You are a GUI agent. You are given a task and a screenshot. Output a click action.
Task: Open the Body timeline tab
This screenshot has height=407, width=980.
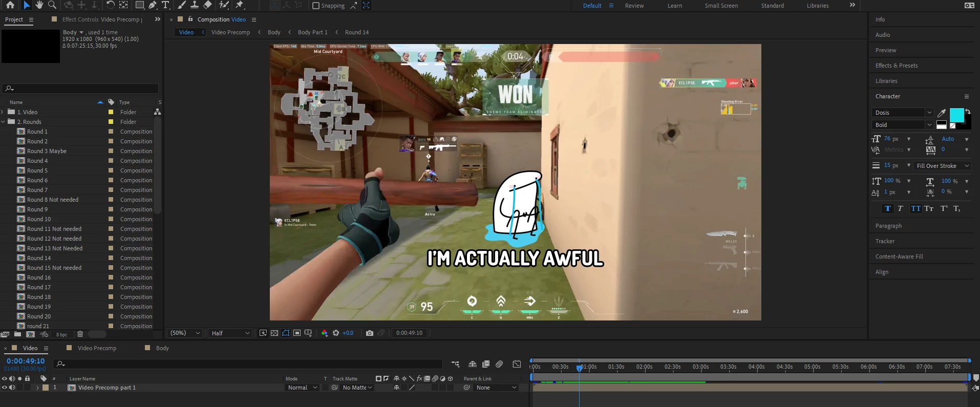[x=162, y=348]
